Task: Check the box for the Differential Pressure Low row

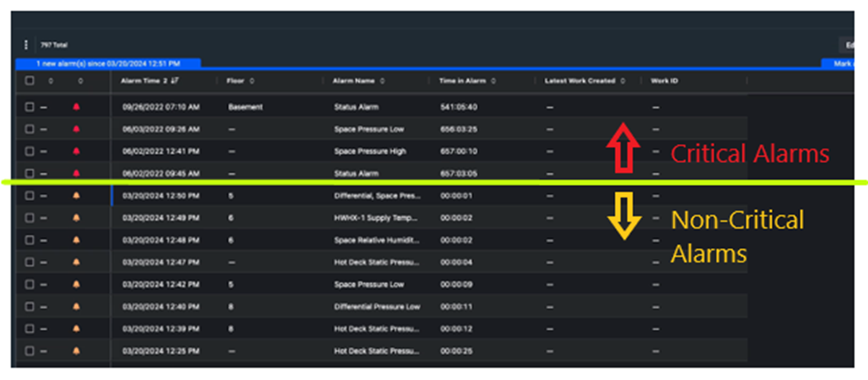Action: pos(30,306)
